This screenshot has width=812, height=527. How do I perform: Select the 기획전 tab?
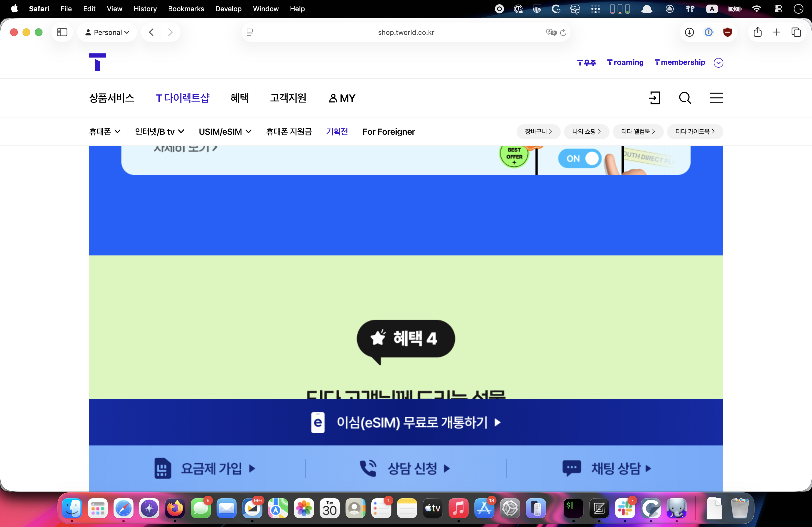(337, 131)
